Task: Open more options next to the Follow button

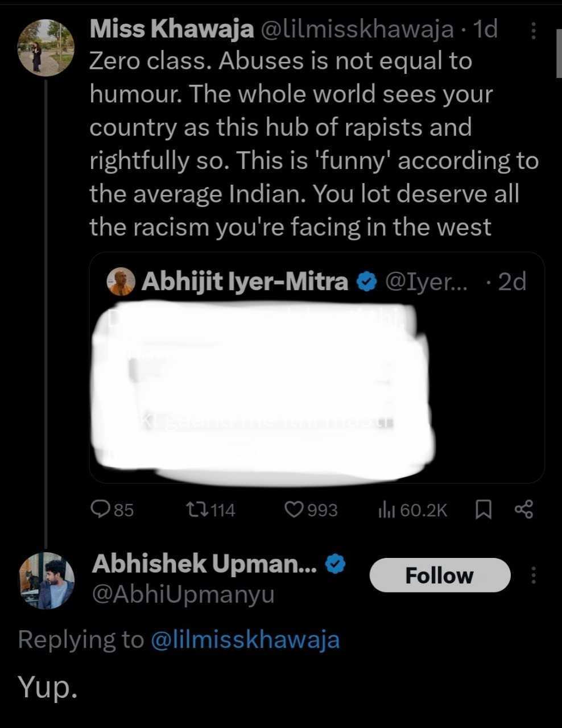Action: point(533,576)
